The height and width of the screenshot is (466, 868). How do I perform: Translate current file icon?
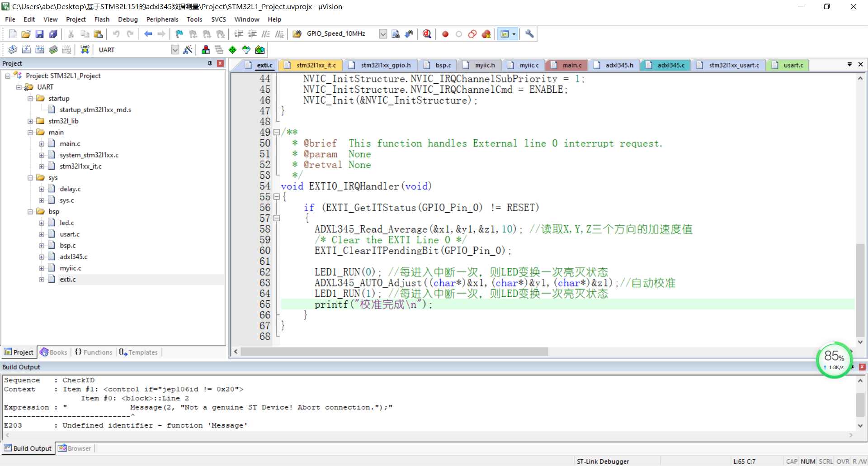click(x=13, y=50)
